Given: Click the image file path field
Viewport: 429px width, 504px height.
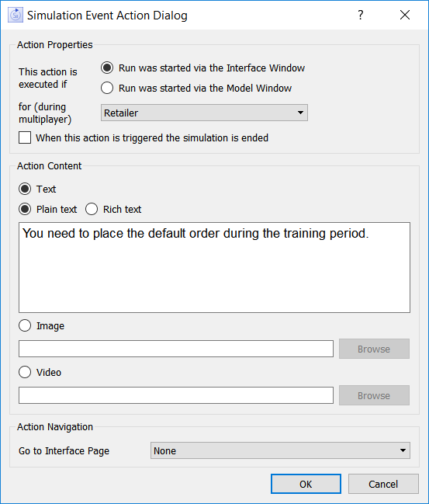Looking at the screenshot, I should [x=176, y=349].
